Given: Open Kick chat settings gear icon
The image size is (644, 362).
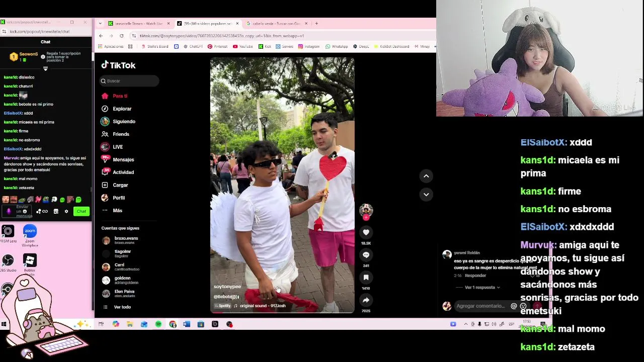Looking at the screenshot, I should (66, 212).
